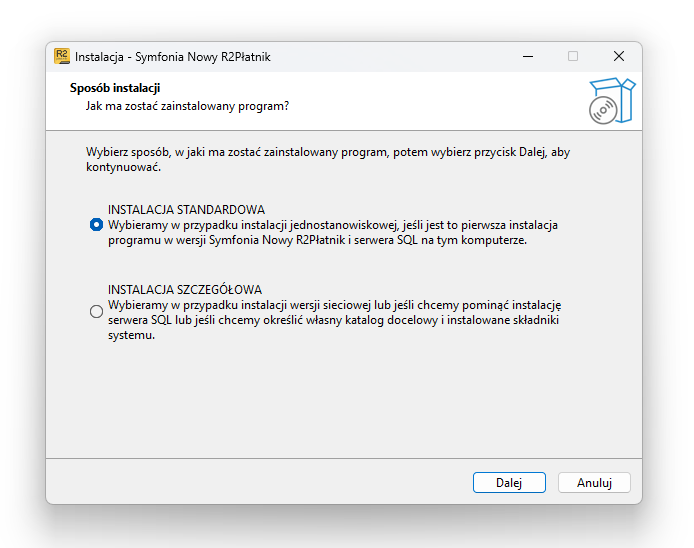694x548 pixels.
Task: Click the word kontynuować in the instructions
Action: (123, 167)
